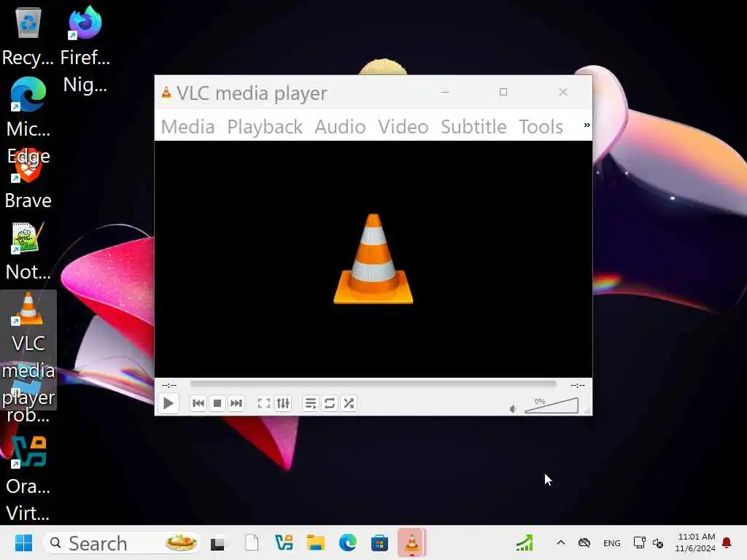Select the Notepad++ desktop shortcut

(28, 251)
